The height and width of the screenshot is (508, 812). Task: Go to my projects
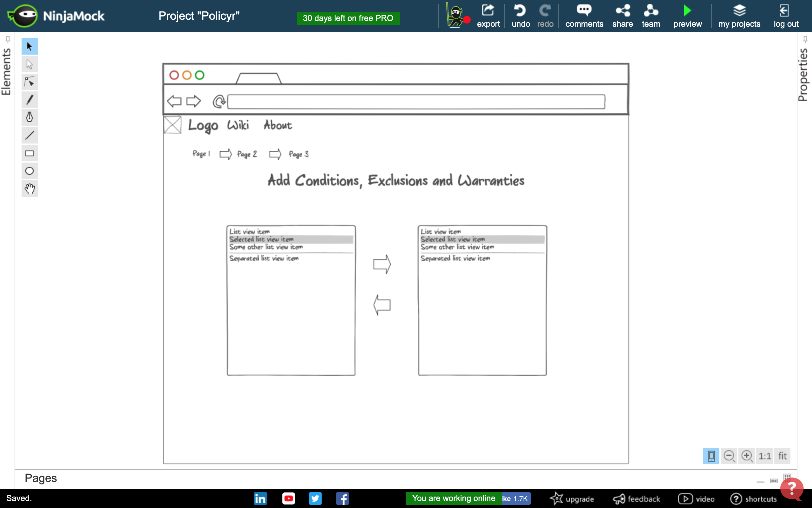[x=739, y=16]
